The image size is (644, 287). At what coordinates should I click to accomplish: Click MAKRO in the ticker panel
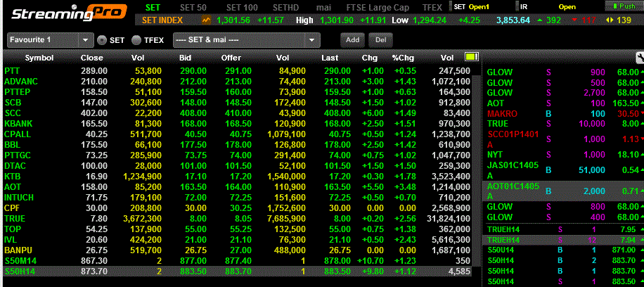tap(502, 113)
